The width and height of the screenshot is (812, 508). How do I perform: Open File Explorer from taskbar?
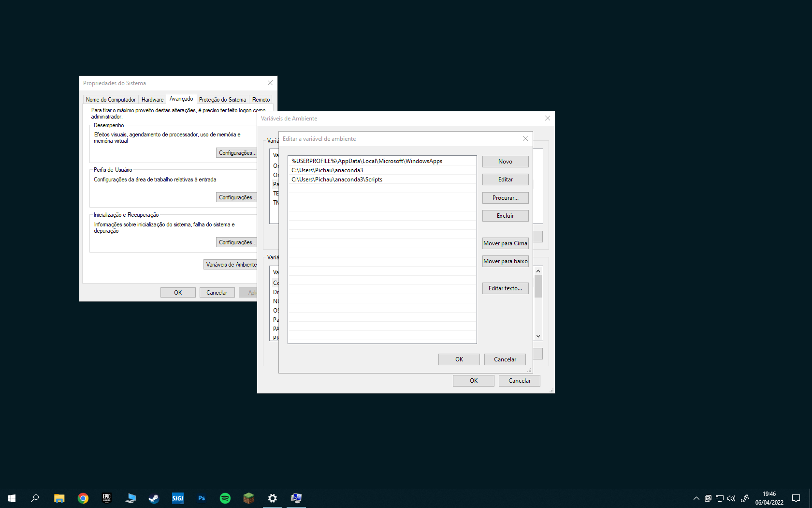coord(59,498)
